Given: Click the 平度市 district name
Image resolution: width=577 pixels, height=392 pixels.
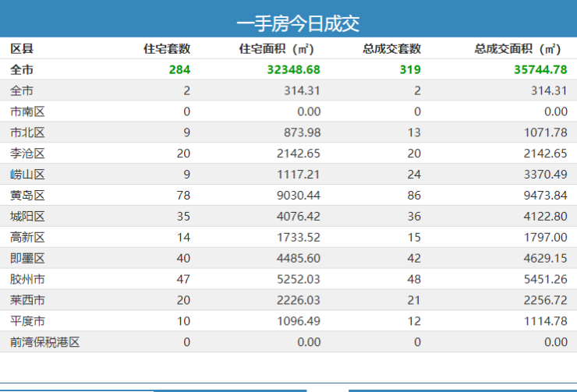Looking at the screenshot, I should pyautogui.click(x=27, y=321).
